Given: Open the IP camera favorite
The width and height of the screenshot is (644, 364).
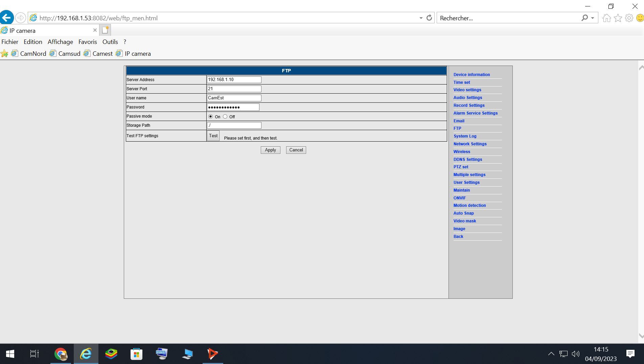Looking at the screenshot, I should pos(133,53).
